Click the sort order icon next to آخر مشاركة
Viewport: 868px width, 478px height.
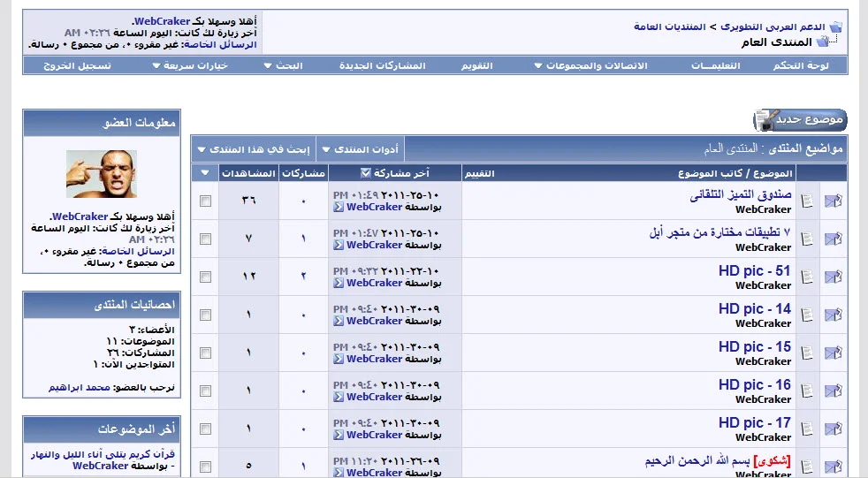point(366,173)
